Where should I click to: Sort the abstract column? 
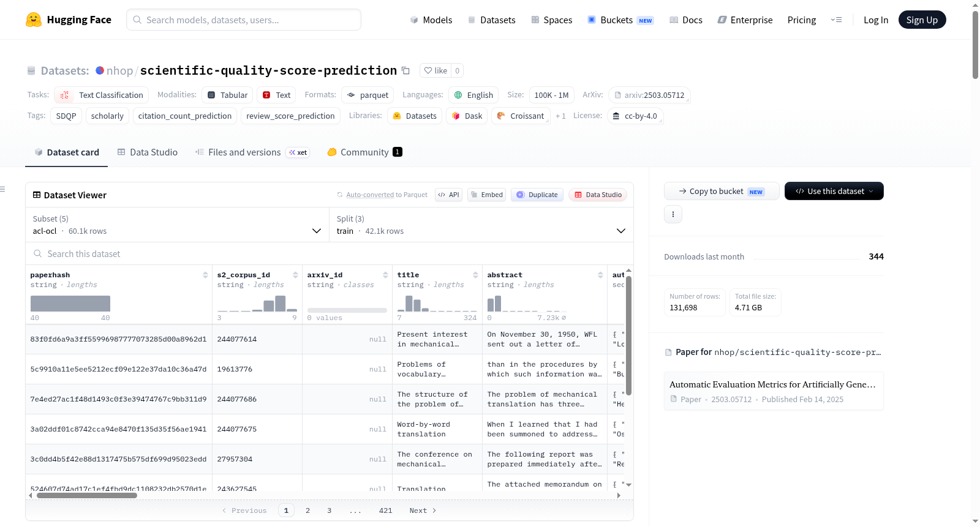[x=600, y=275]
